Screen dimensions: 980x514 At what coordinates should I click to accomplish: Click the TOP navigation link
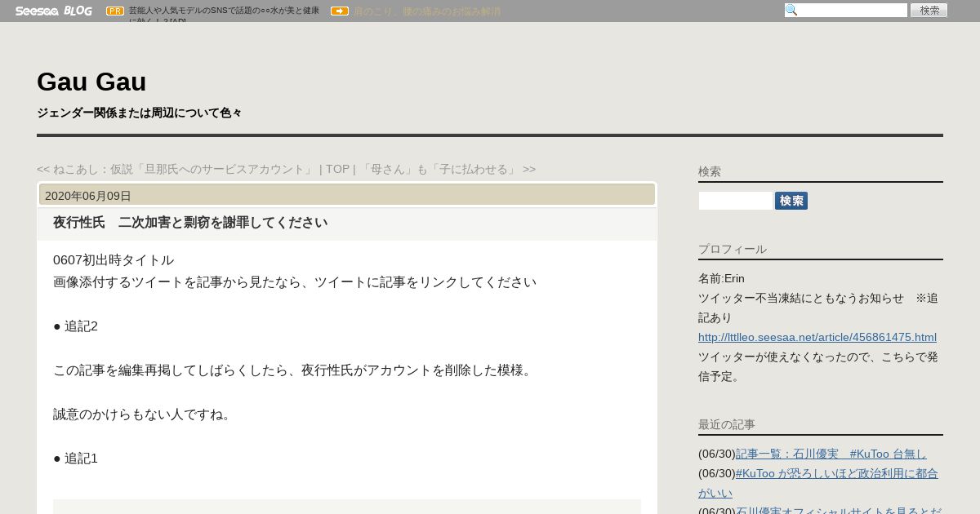[337, 169]
